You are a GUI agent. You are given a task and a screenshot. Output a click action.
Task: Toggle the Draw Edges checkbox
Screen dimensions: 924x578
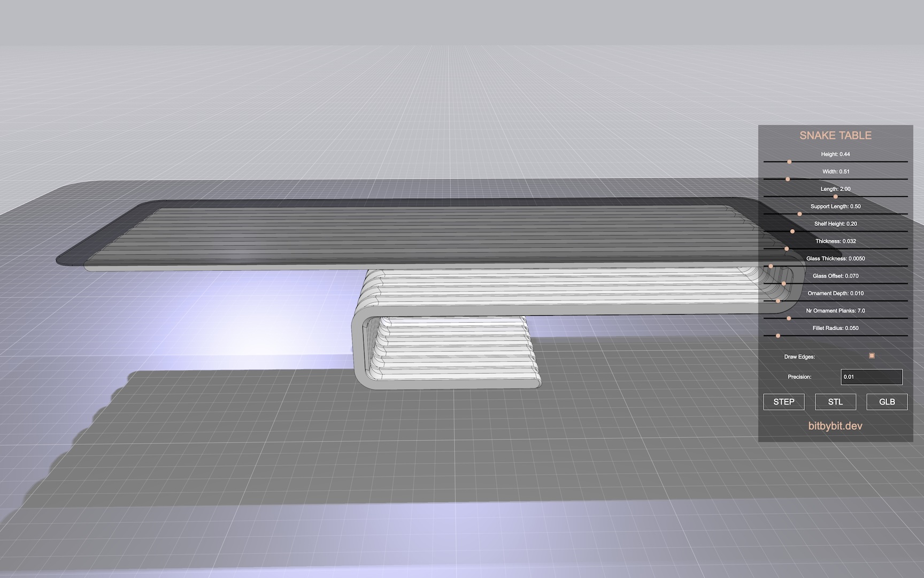pos(872,355)
